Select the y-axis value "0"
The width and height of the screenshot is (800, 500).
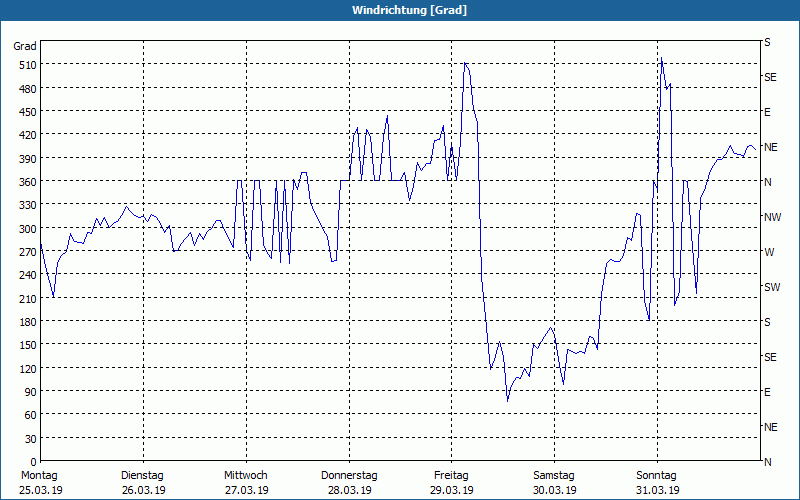click(34, 462)
